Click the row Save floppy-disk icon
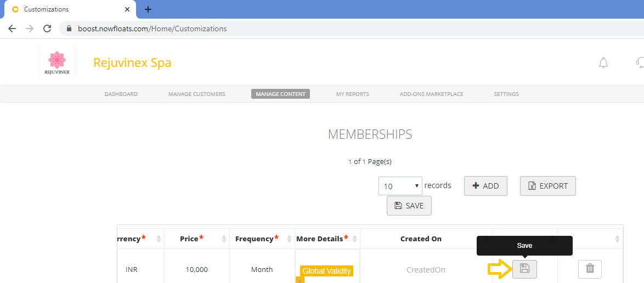 (524, 269)
